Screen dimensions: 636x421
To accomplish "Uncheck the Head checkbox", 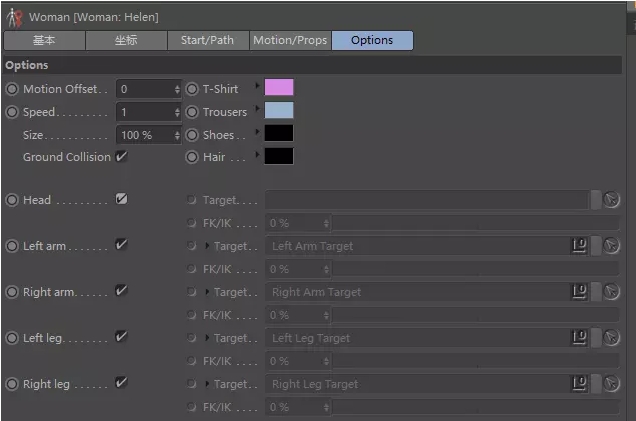I will pyautogui.click(x=121, y=199).
